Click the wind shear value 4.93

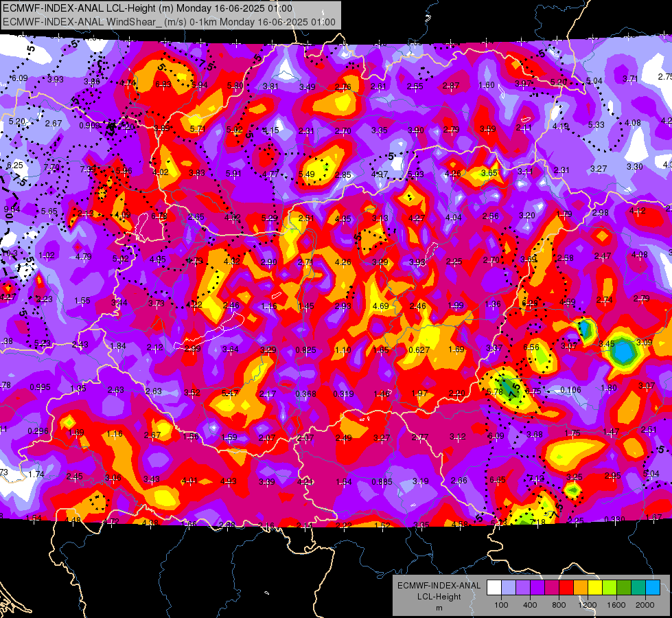[229, 481]
